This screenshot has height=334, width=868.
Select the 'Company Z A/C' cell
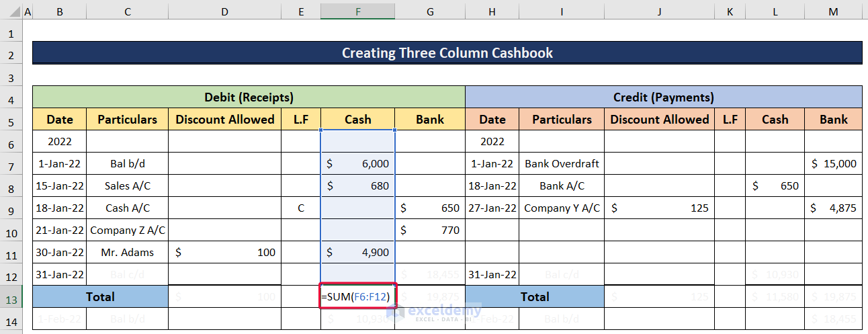127,230
